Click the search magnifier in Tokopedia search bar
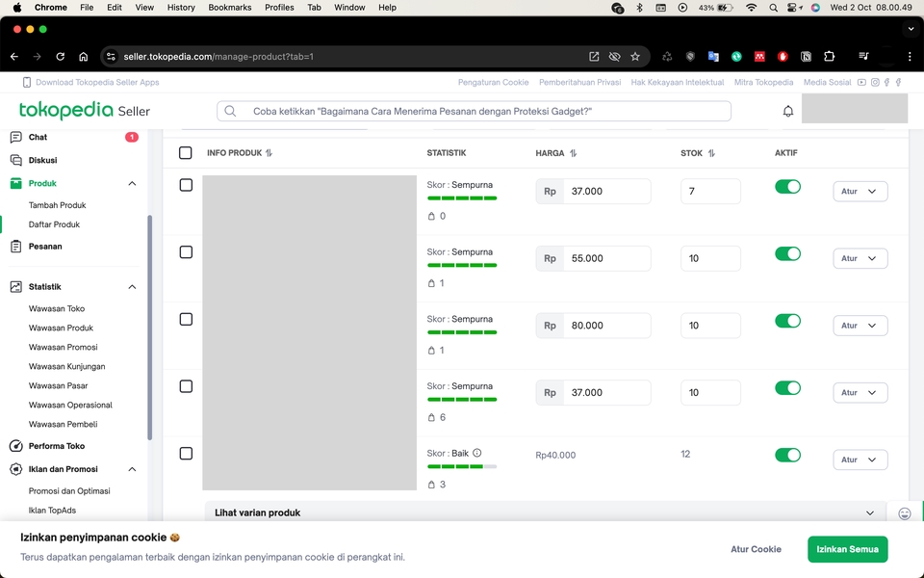The height and width of the screenshot is (578, 924). tap(230, 111)
